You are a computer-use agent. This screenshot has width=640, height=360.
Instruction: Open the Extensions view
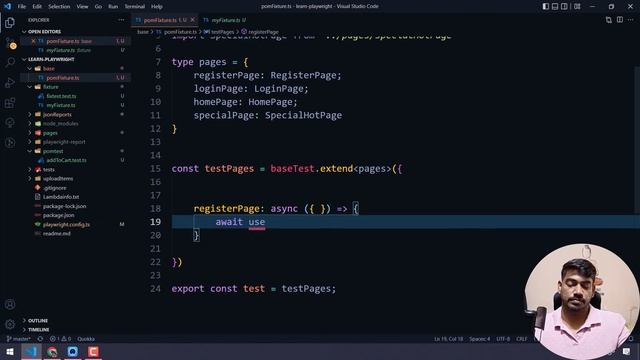10,102
